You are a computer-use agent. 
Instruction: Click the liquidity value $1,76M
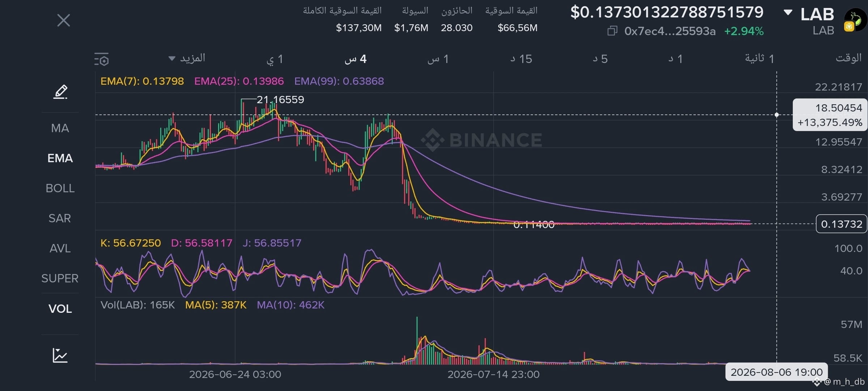(411, 28)
